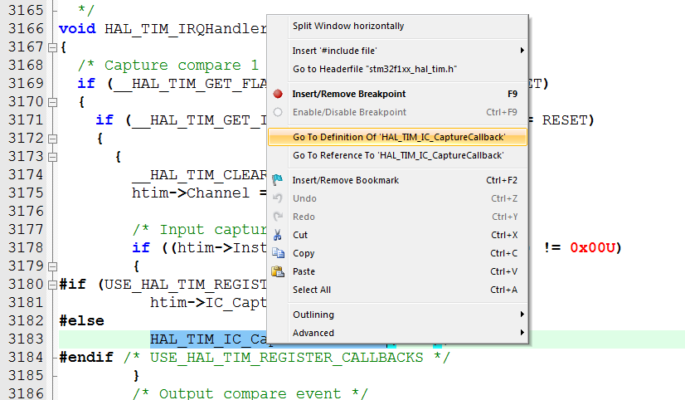Choose Go To Reference To 'HAL_TIM_IC_CaptureCallback'
The image size is (685, 400).
pos(398,155)
